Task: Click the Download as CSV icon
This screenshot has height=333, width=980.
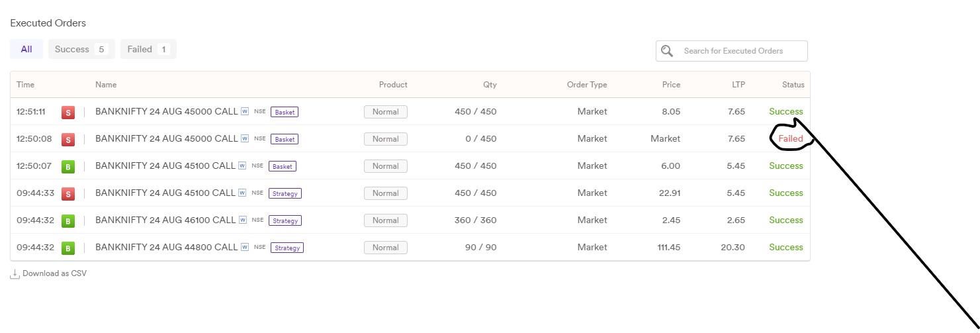Action: [x=15, y=273]
